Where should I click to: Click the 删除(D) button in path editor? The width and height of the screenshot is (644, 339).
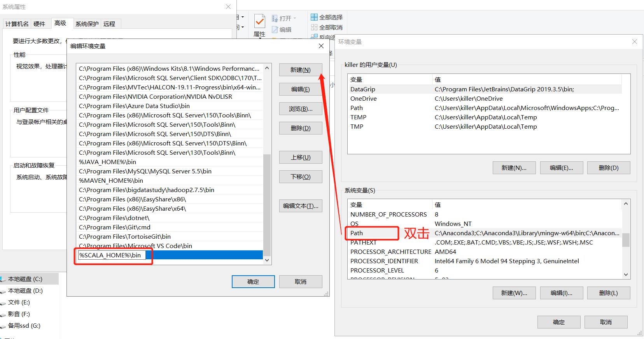(301, 128)
